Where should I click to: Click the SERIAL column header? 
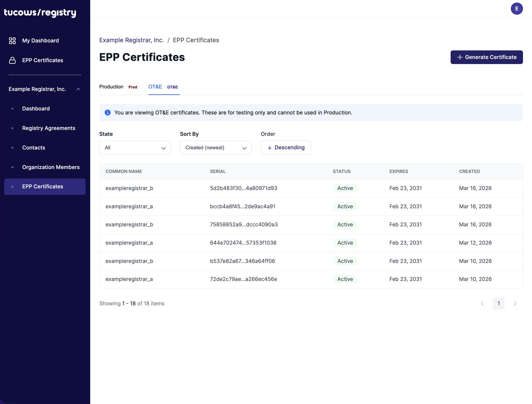click(x=218, y=171)
